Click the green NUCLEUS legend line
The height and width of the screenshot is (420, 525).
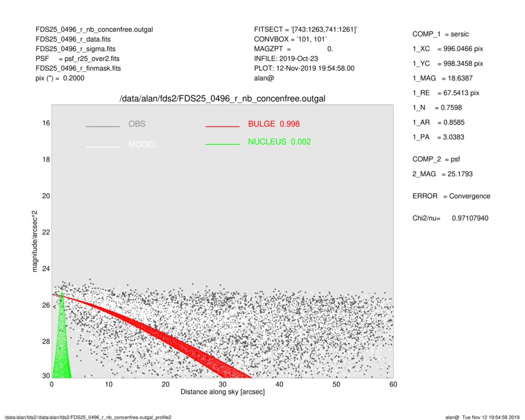click(x=222, y=144)
